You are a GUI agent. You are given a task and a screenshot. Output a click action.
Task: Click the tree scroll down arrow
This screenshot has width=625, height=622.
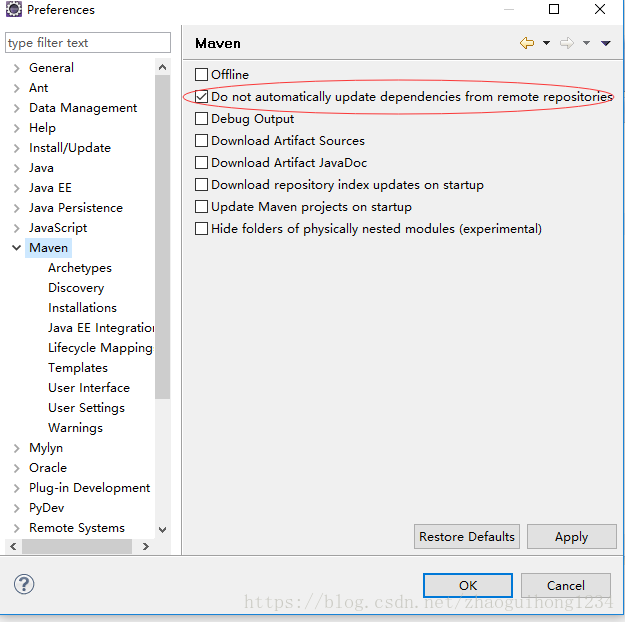(162, 529)
